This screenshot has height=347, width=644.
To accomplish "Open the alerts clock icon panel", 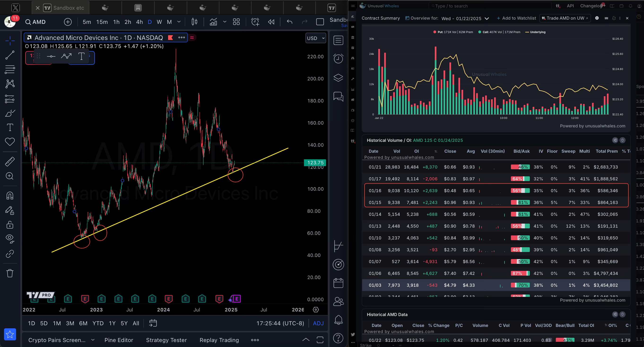I will (x=338, y=59).
